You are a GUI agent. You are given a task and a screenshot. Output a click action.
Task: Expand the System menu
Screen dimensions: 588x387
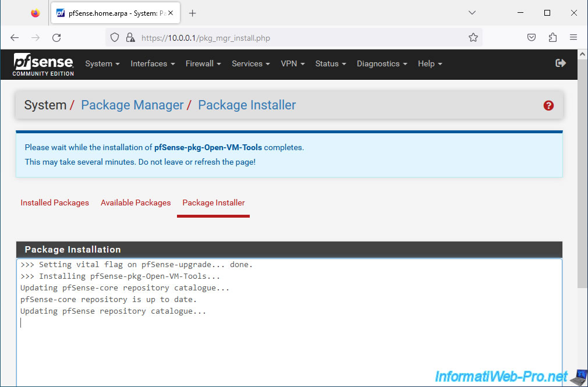(x=102, y=64)
